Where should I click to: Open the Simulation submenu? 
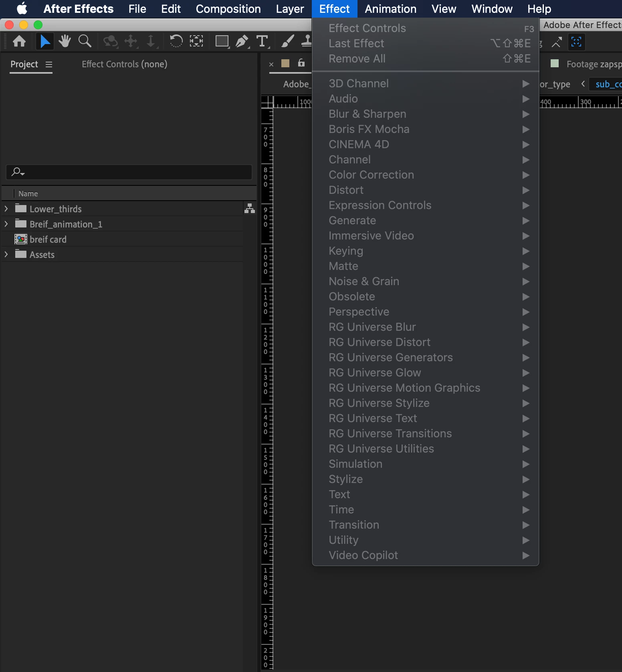pyautogui.click(x=425, y=464)
